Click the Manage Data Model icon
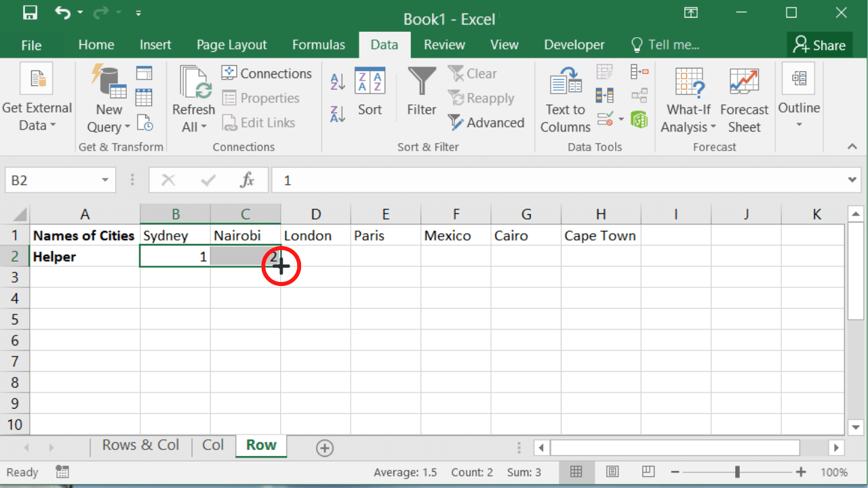The height and width of the screenshot is (488, 868). (x=639, y=120)
